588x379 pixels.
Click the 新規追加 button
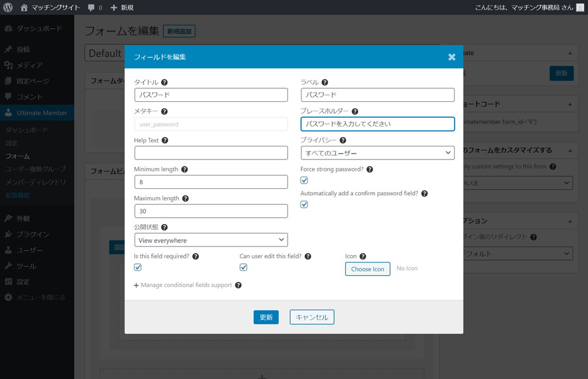coord(179,31)
